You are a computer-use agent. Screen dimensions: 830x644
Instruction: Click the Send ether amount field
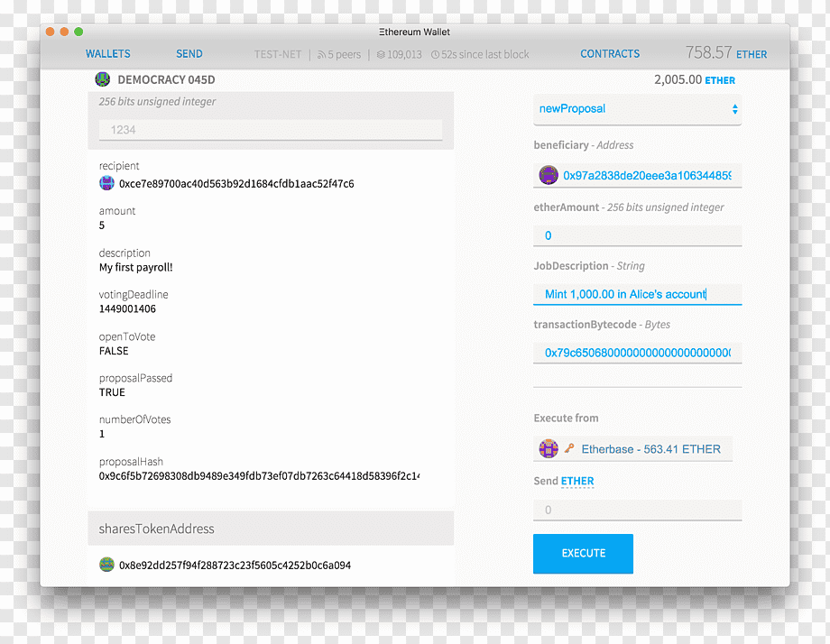pos(637,511)
